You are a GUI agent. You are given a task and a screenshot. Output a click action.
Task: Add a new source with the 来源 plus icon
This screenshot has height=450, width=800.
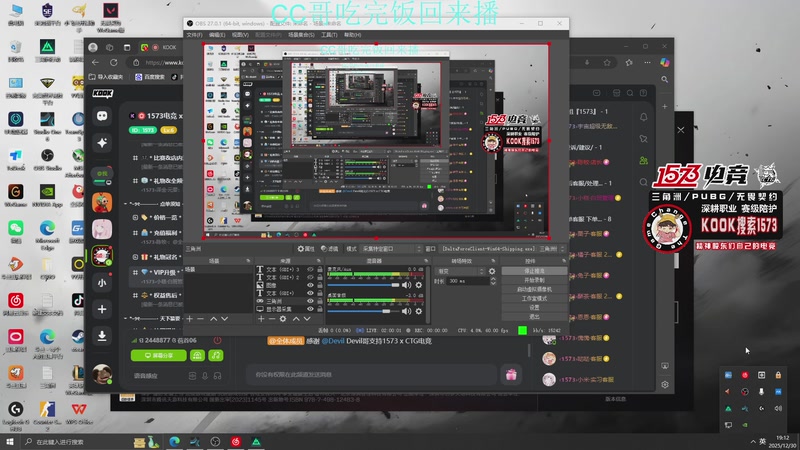point(261,319)
